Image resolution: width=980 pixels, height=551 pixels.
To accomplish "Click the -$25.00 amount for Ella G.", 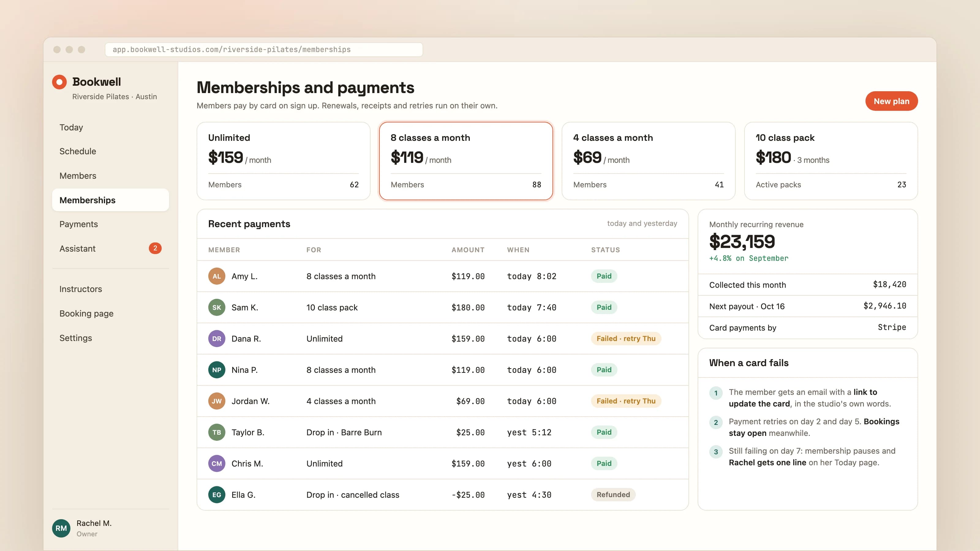I will pos(468,495).
